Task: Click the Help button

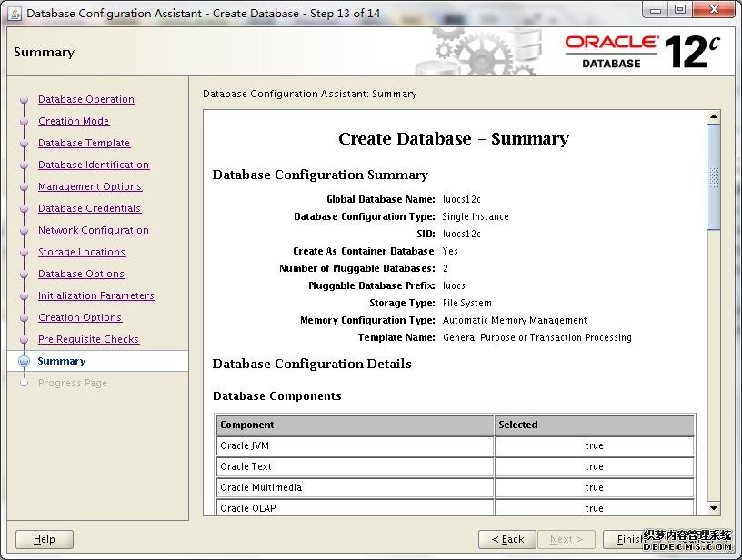Action: 45,539
